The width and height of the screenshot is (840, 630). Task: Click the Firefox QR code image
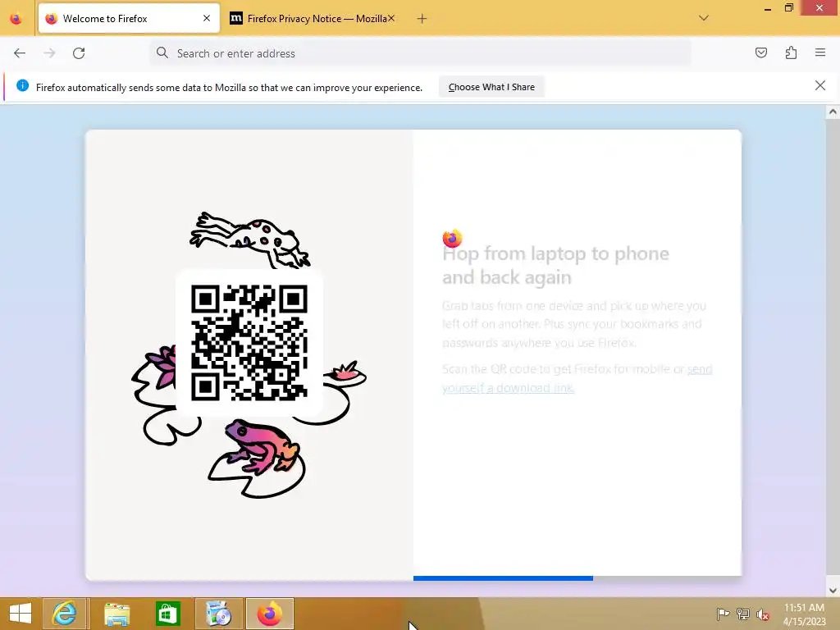(x=249, y=343)
